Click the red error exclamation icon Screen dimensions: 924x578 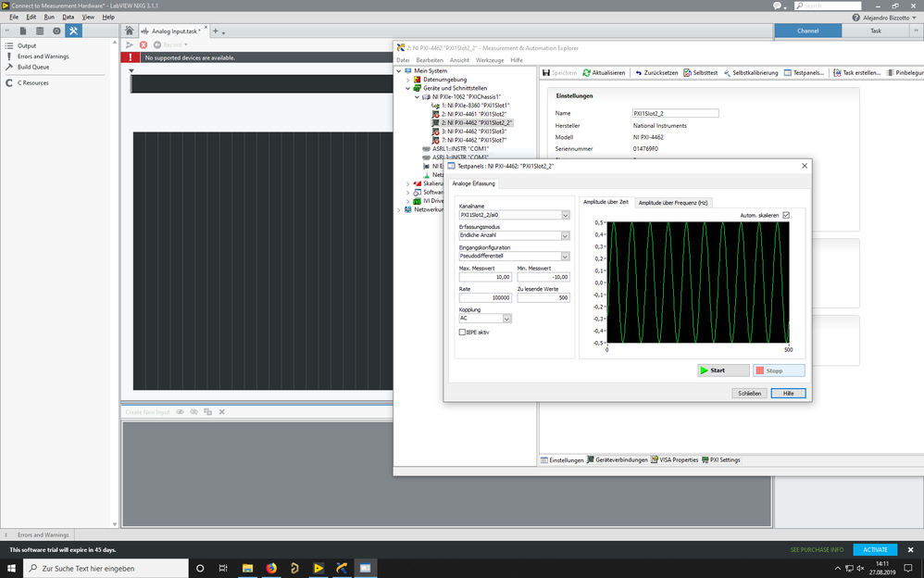click(131, 57)
